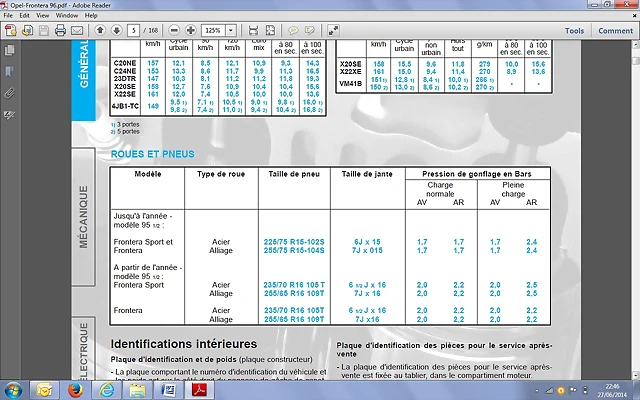Switch to Word in the taskbar
This screenshot has width=640, height=400.
[x=168, y=391]
